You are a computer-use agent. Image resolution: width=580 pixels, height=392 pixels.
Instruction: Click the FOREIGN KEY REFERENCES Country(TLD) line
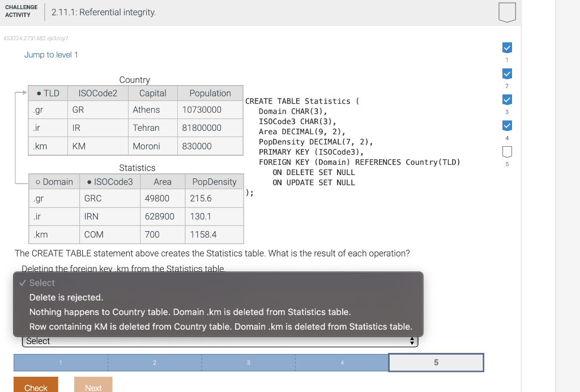[x=360, y=163]
